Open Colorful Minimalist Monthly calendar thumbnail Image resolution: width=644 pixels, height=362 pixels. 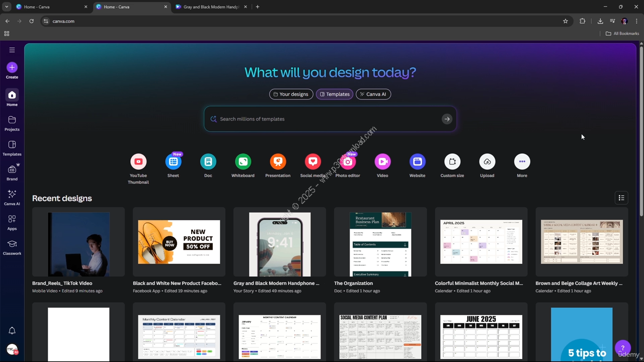point(481,242)
